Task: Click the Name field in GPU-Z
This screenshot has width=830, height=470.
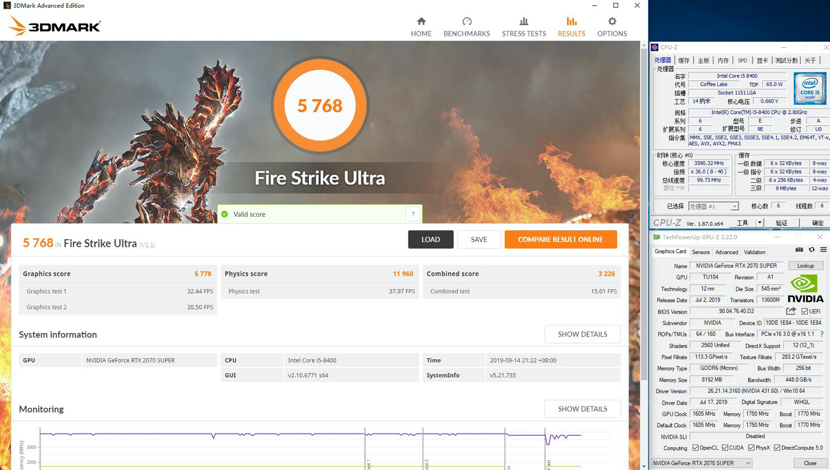Action: tap(736, 266)
